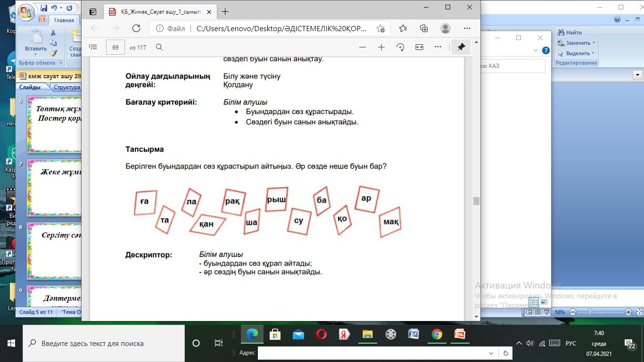Open the Edge profile avatar

point(446,28)
